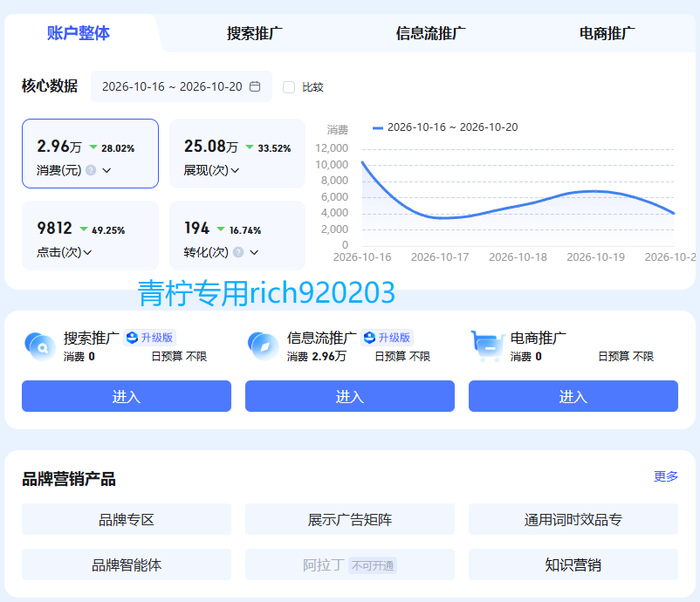Expand the 消费(元) metric dropdown

[x=106, y=170]
